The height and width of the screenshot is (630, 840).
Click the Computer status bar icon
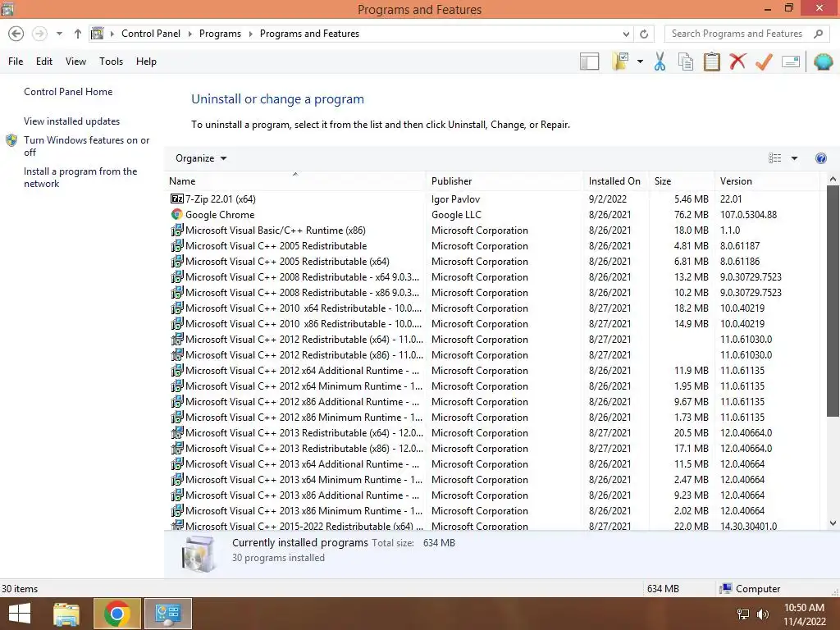726,588
